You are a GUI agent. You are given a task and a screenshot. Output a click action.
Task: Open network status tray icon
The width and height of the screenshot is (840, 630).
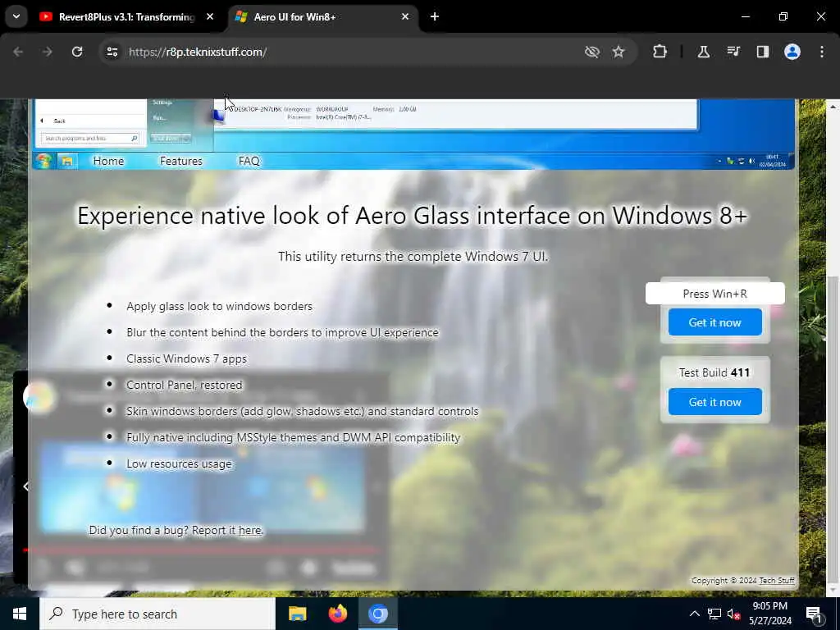pos(714,614)
